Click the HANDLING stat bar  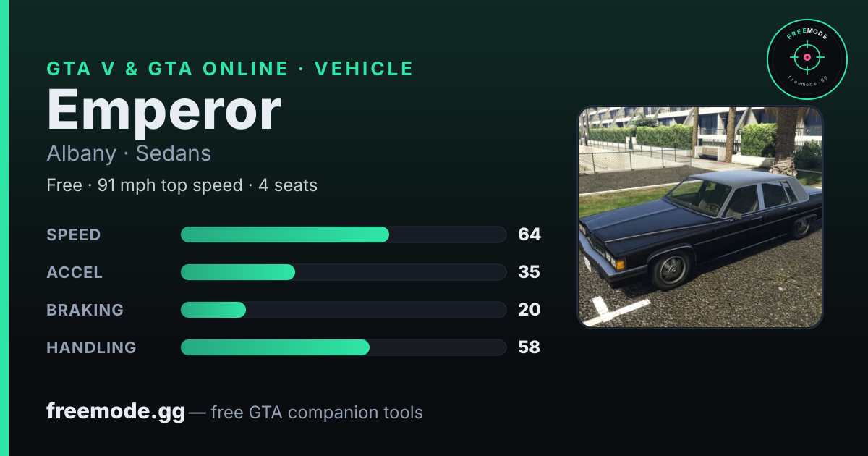point(343,347)
